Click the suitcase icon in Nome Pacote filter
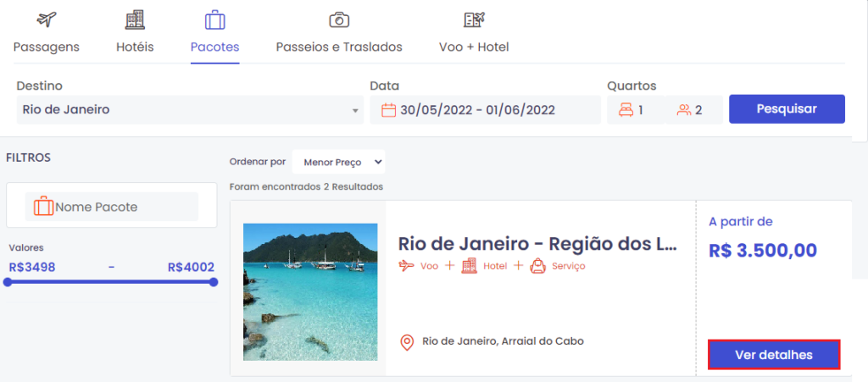This screenshot has width=868, height=382. coord(44,207)
